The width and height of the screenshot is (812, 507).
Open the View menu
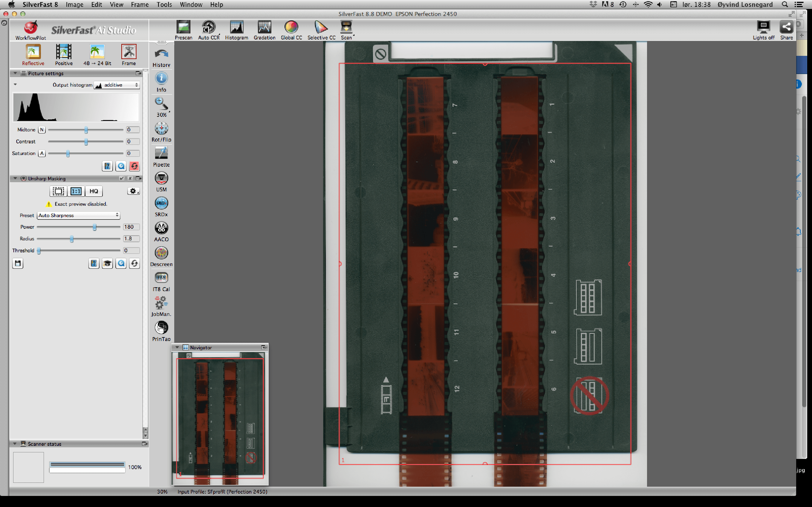coord(117,4)
